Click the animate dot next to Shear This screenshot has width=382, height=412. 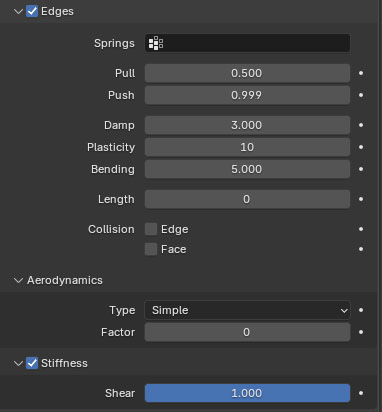click(x=361, y=393)
